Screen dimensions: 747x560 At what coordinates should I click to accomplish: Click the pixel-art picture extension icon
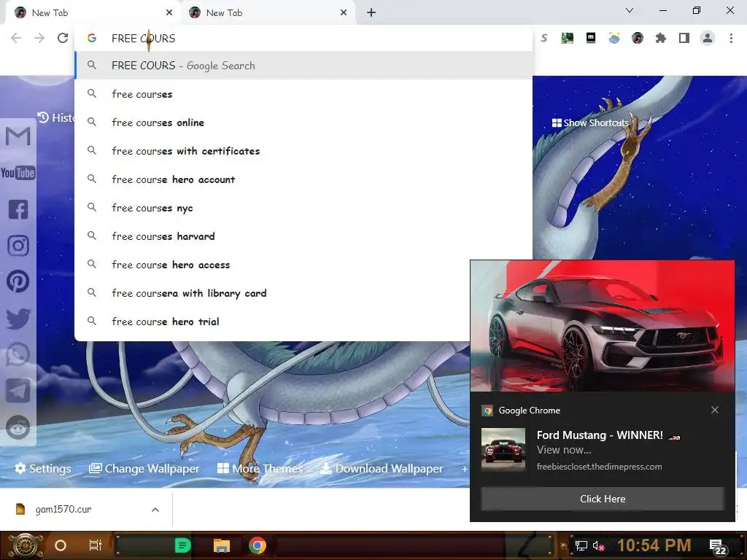[568, 38]
